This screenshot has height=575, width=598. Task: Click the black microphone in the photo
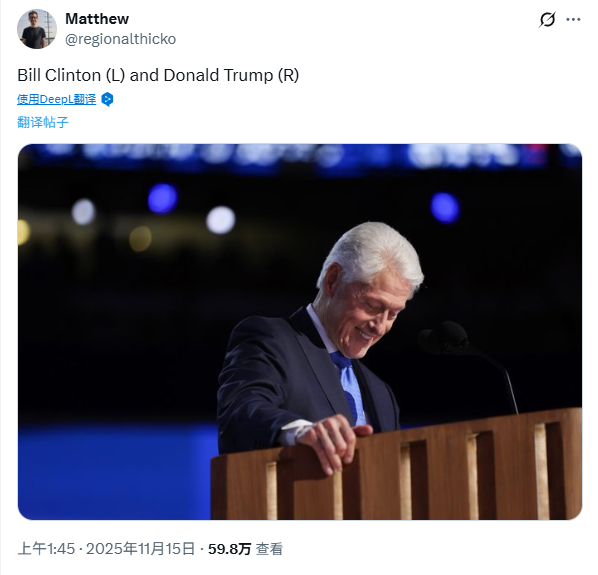pyautogui.click(x=444, y=338)
